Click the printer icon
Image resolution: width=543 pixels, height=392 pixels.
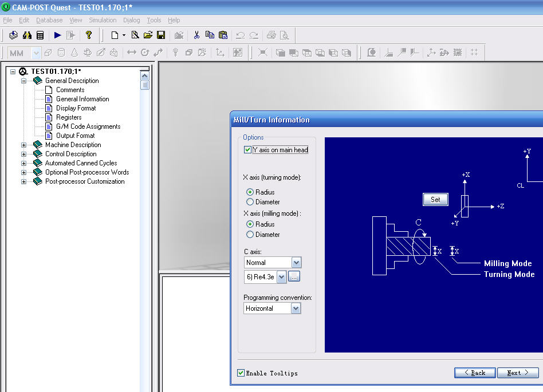point(271,35)
